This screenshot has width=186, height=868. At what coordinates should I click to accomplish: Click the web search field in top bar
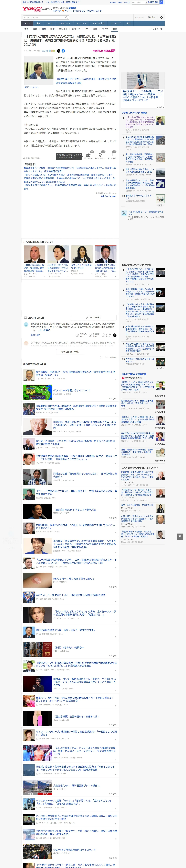coord(138,2)
